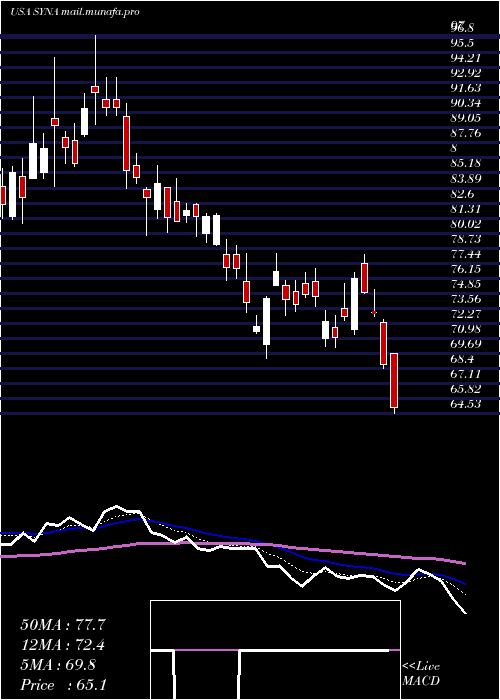Click the 74.85 price level label
The height and width of the screenshot is (700, 500).
(466, 285)
